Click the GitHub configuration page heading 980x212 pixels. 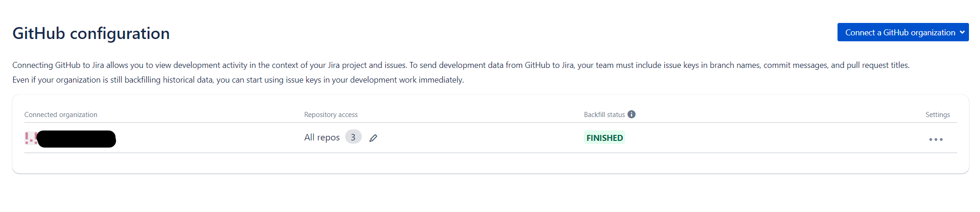click(x=91, y=33)
